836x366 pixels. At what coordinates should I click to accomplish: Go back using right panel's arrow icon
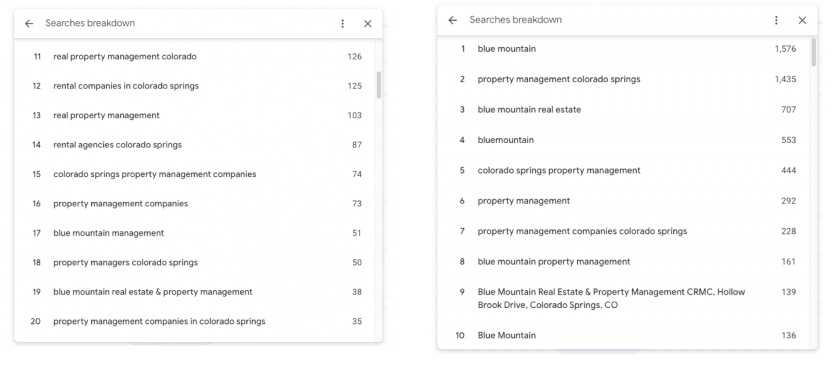452,20
